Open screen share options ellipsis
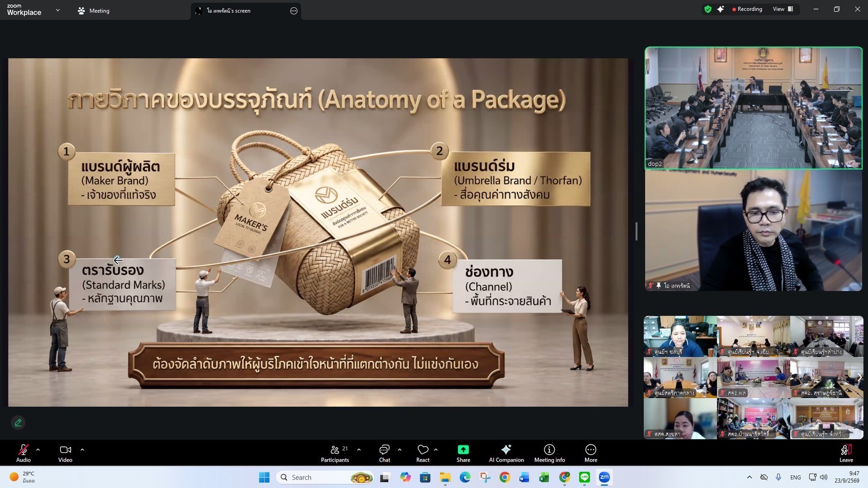The image size is (868, 488). click(294, 11)
